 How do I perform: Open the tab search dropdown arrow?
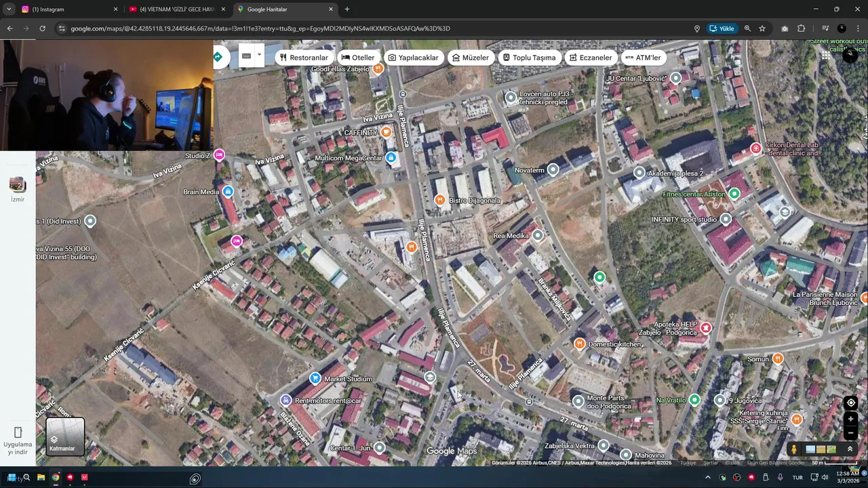point(9,9)
